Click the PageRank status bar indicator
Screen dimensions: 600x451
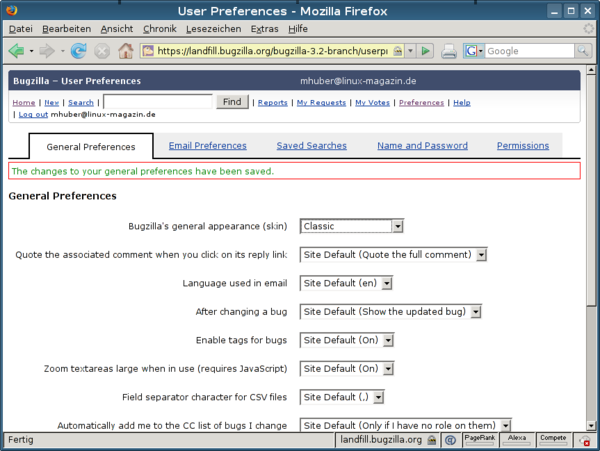[479, 440]
